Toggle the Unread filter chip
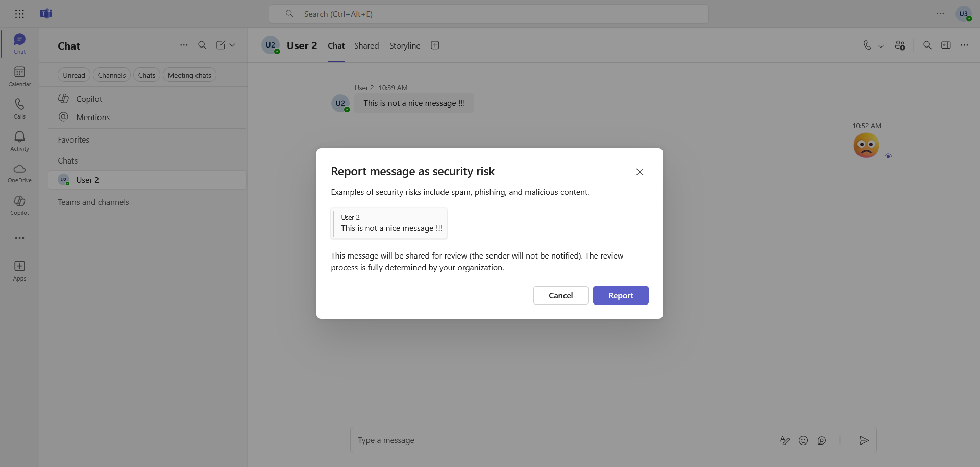Screen dimensions: 980x467 [x=74, y=75]
